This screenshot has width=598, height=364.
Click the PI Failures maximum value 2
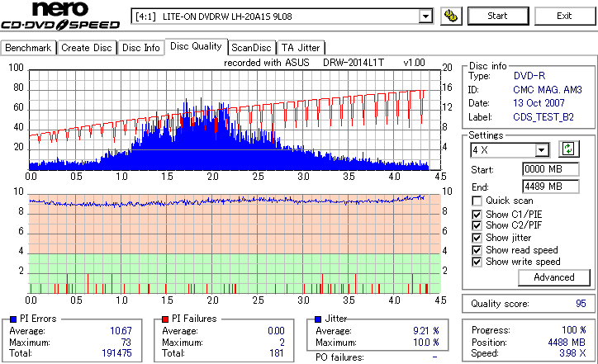coord(282,343)
